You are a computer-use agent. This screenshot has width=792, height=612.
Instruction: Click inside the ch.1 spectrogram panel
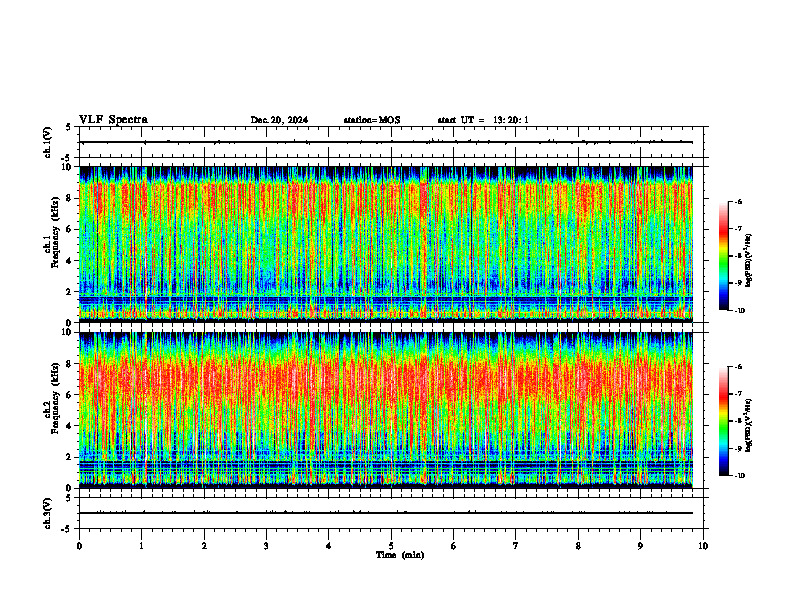[386, 244]
